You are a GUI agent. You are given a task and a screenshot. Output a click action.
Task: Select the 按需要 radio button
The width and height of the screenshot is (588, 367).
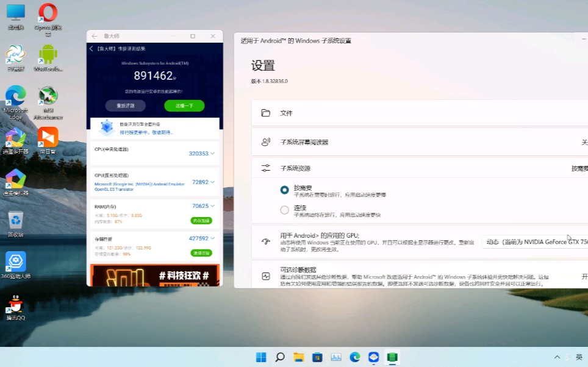click(x=284, y=190)
